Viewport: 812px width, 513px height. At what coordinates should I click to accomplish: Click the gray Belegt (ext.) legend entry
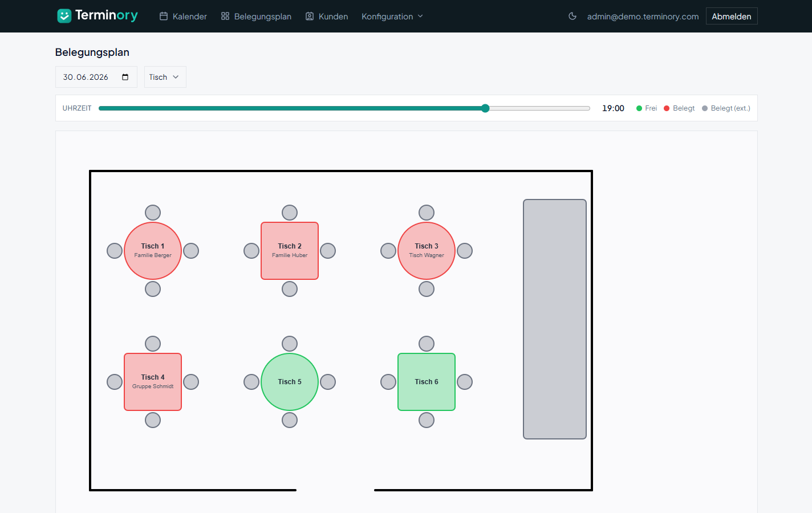click(726, 108)
